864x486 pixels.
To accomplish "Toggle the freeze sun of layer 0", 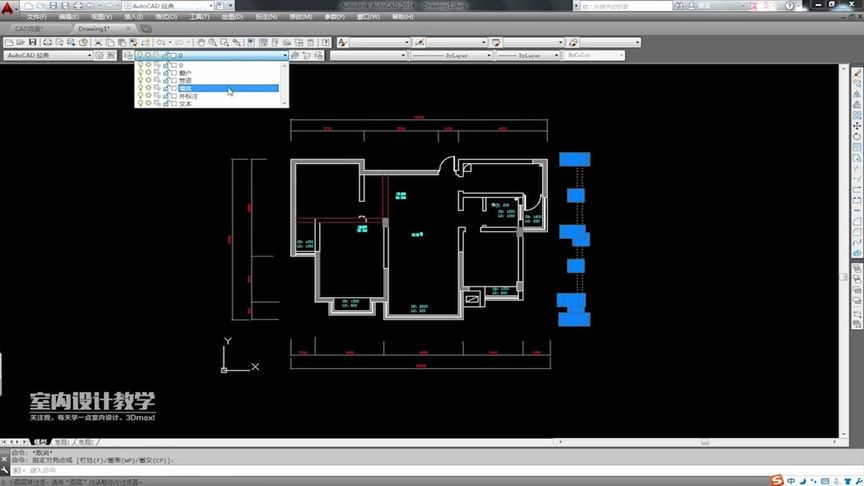I will [148, 65].
